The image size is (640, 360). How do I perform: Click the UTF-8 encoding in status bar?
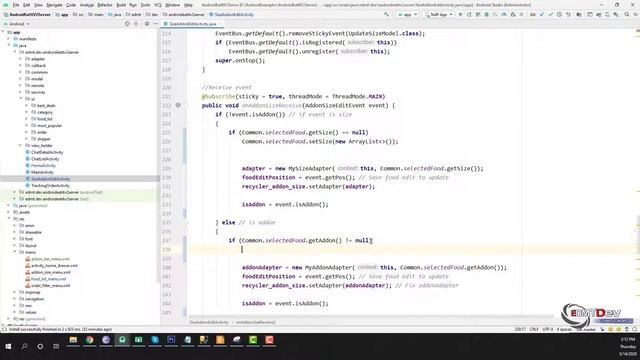[548, 329]
